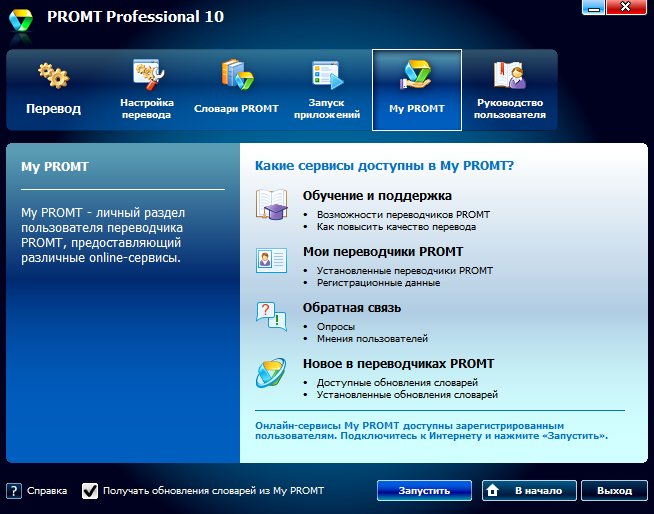
Task: Click Мнения пользователей item
Action: point(372,338)
